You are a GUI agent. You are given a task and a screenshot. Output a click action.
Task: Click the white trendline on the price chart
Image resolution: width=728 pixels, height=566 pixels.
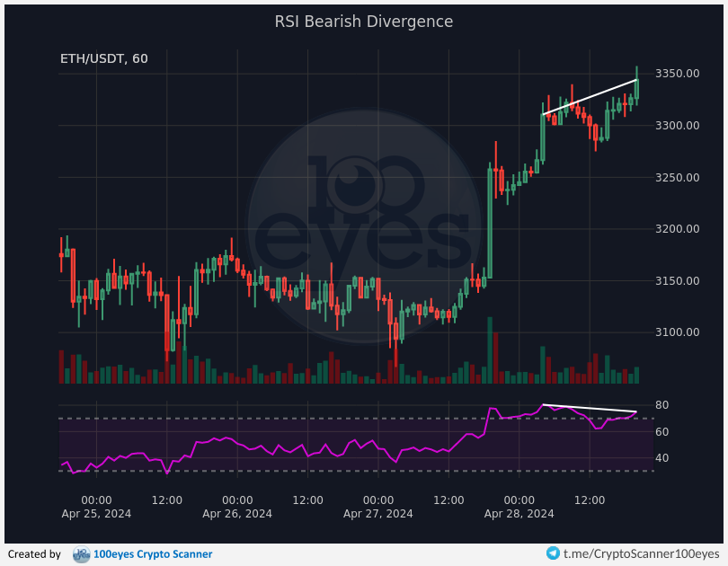coord(590,97)
